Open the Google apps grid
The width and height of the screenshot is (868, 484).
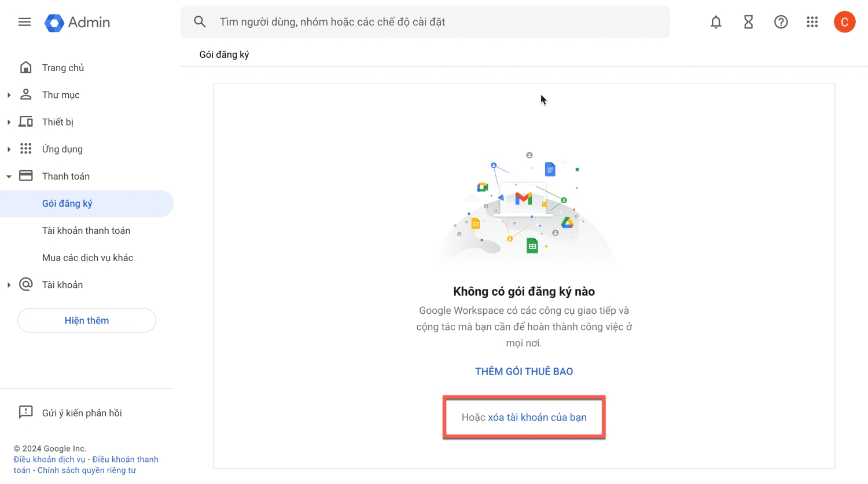pos(812,22)
